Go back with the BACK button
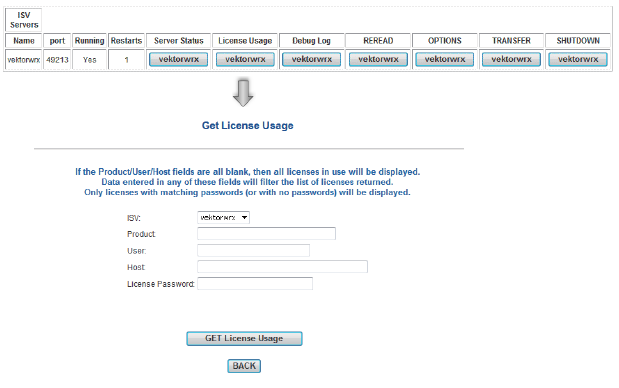Screen dimensions: 619x388 244,366
